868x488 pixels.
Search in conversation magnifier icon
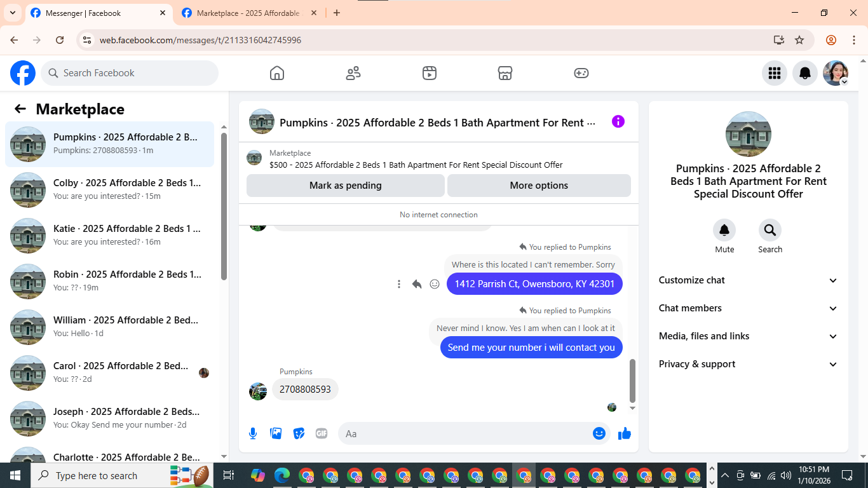pos(770,230)
